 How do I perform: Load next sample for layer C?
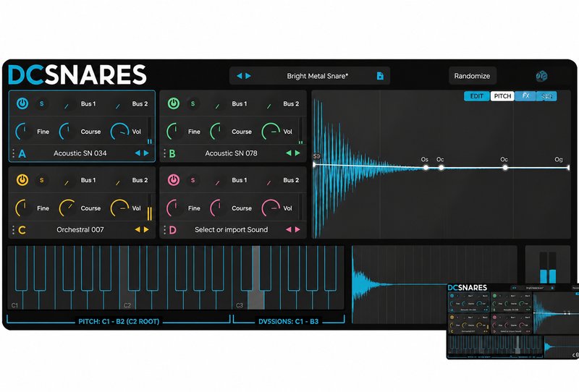pyautogui.click(x=146, y=229)
